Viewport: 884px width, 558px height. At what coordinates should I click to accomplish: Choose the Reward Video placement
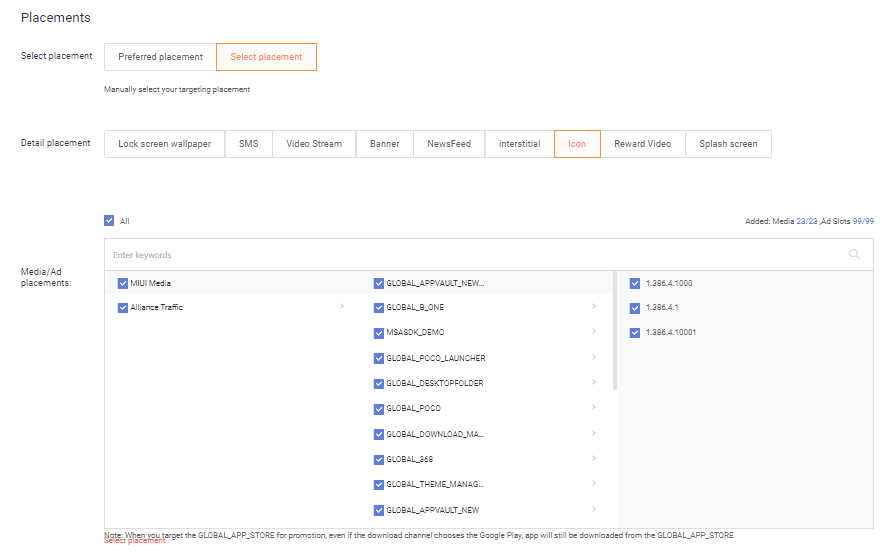[642, 144]
